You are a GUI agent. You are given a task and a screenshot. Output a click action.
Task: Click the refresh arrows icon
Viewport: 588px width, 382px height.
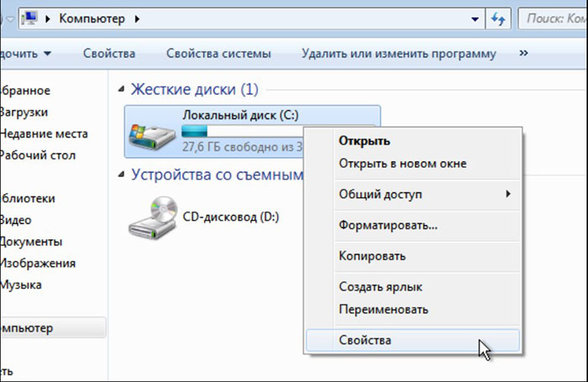click(498, 18)
